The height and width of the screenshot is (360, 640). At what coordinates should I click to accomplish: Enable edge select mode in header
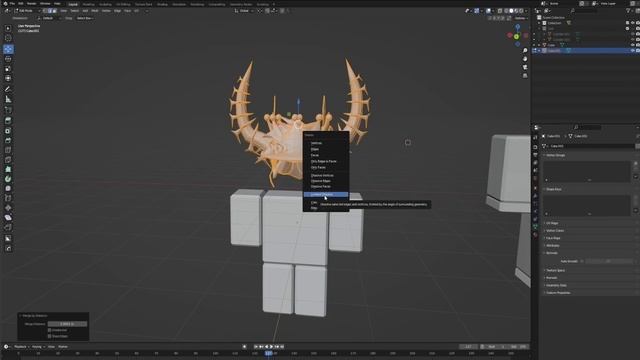50,11
